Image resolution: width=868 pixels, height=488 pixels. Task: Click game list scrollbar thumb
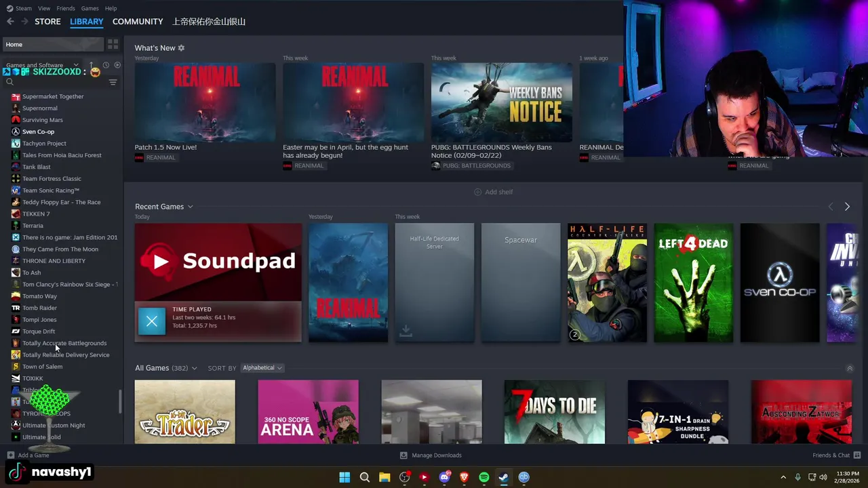click(x=121, y=402)
